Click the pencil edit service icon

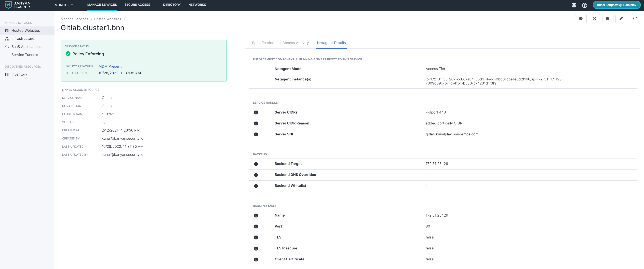(x=621, y=19)
